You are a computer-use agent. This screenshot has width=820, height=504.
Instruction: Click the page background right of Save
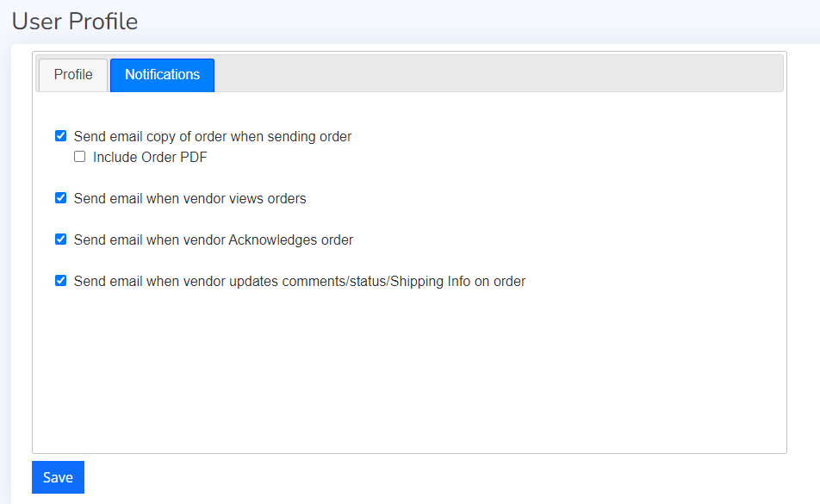[x=431, y=478]
